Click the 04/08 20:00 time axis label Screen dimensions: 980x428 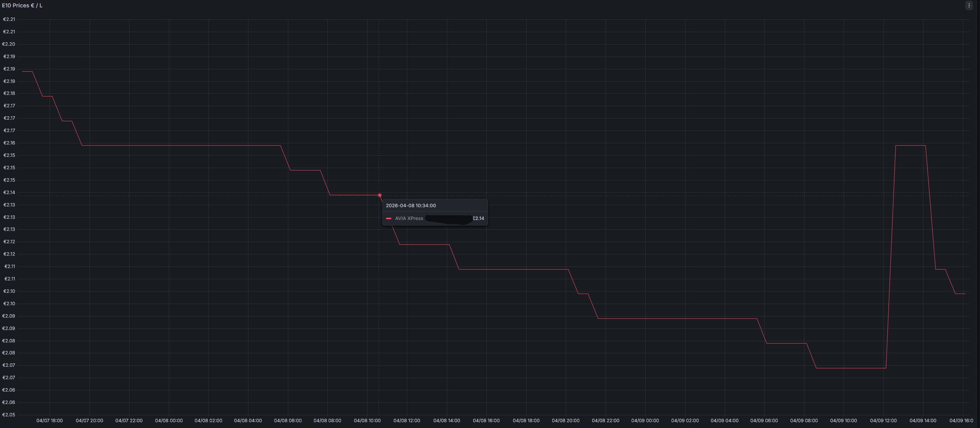[565, 421]
